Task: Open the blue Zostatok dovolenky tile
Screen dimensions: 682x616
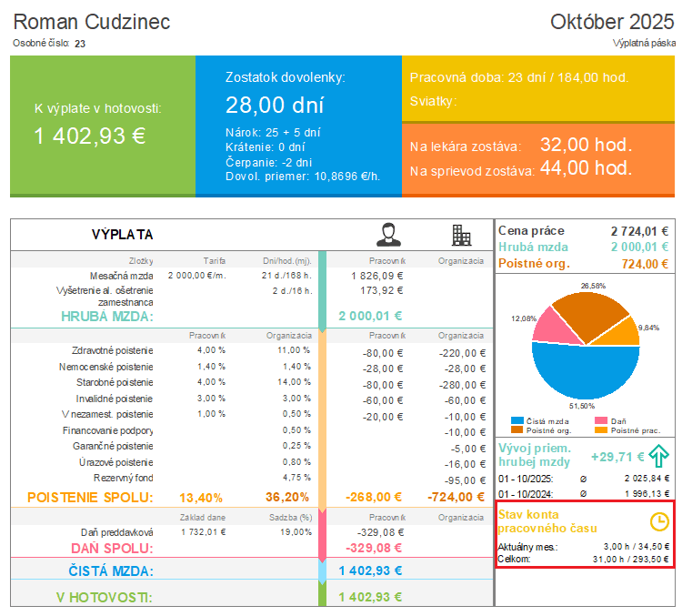Action: [x=298, y=126]
